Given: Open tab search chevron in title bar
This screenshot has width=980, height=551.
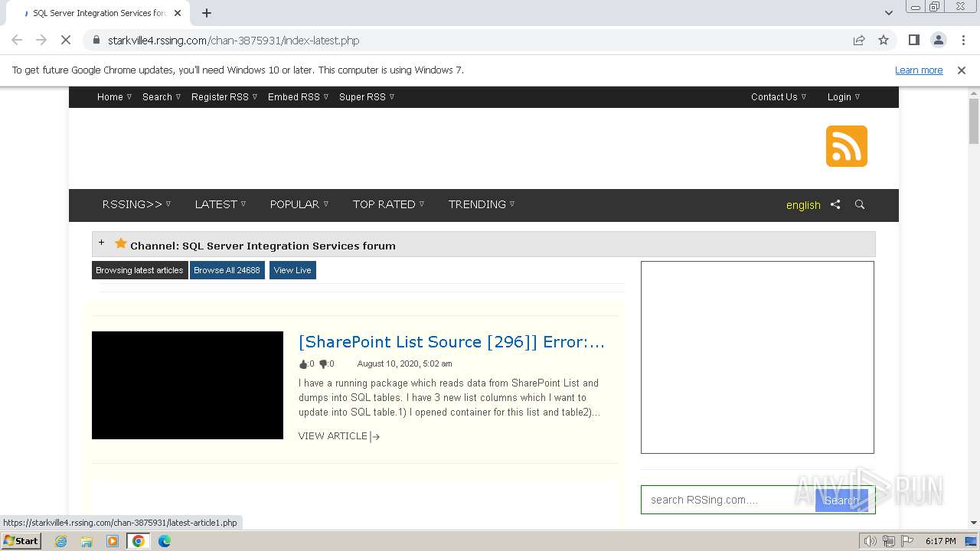Looking at the screenshot, I should click(888, 13).
